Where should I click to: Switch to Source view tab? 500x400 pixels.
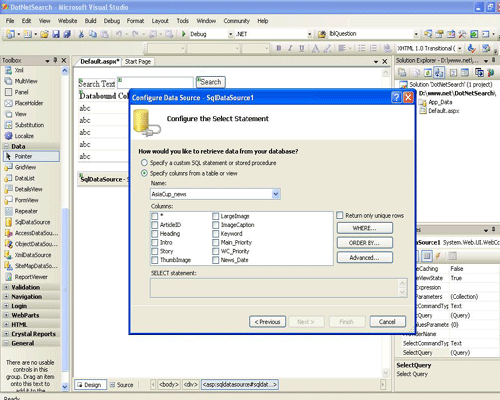point(122,385)
